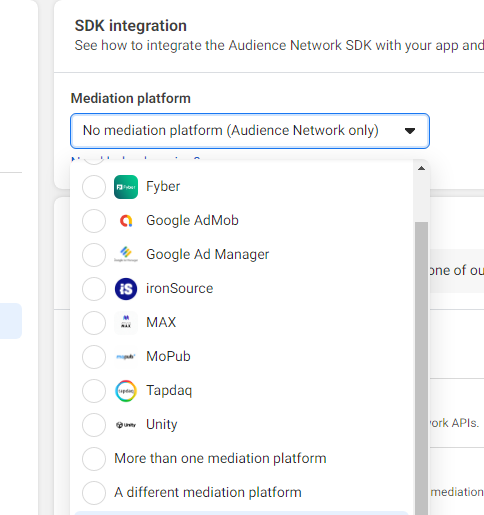Screen dimensions: 484x515
Task: Click the MAX logo icon
Action: pyautogui.click(x=126, y=323)
